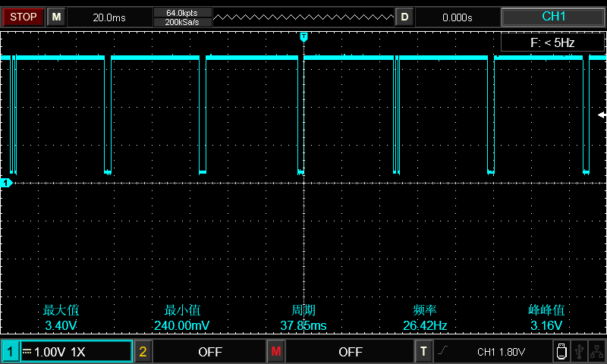
Task: Click the USB connection status icon
Action: (579, 352)
